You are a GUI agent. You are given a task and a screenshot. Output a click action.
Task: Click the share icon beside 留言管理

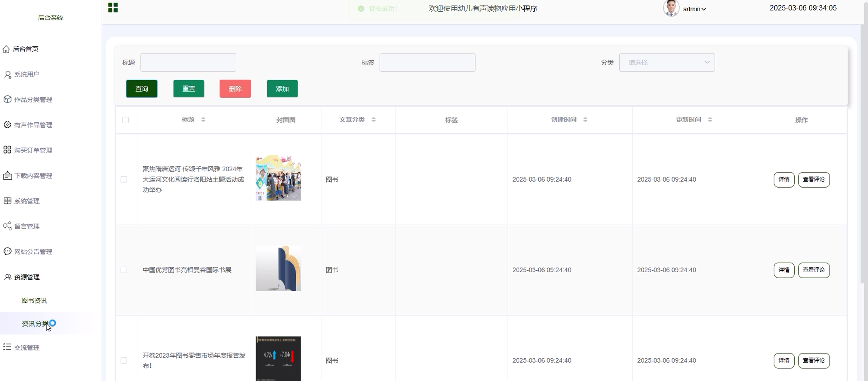click(7, 226)
